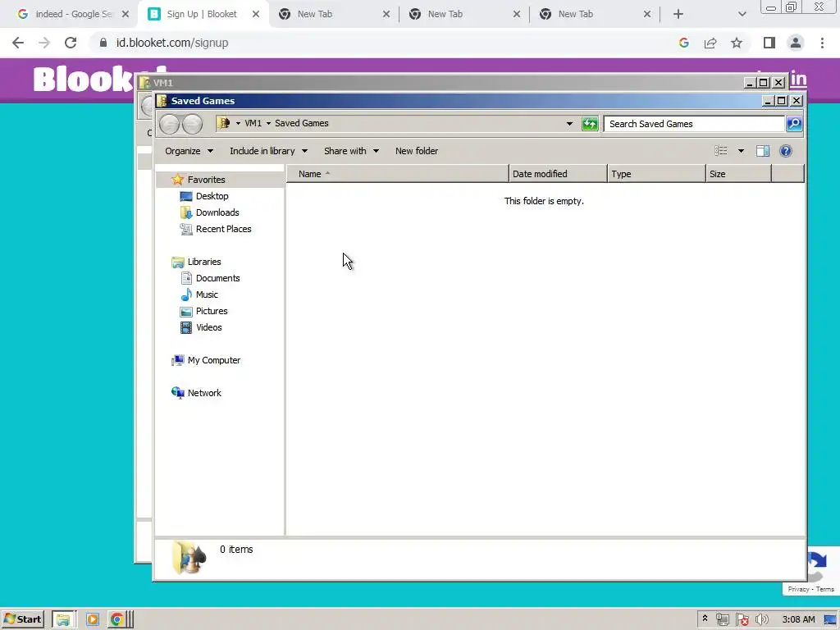
Task: Open Windows Explorer taskbar icon
Action: (64, 620)
